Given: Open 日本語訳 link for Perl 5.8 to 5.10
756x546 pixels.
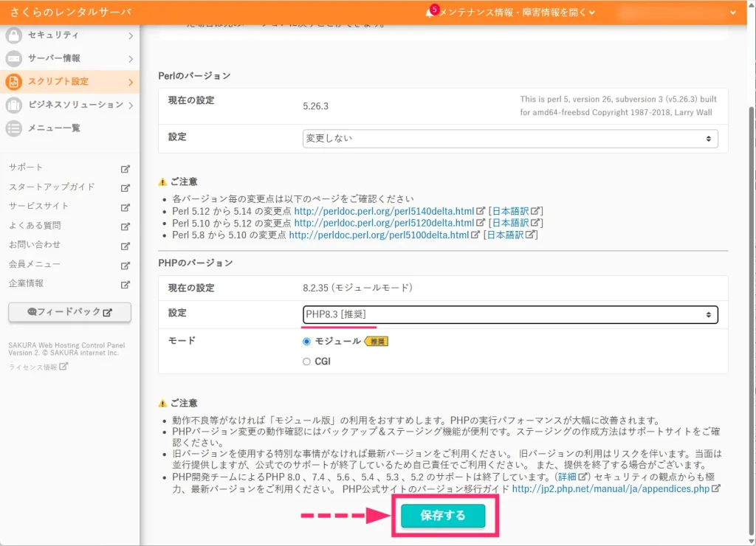Looking at the screenshot, I should pyautogui.click(x=505, y=235).
